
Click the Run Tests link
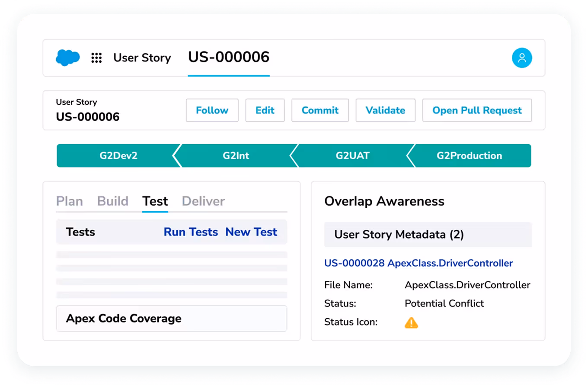point(191,232)
